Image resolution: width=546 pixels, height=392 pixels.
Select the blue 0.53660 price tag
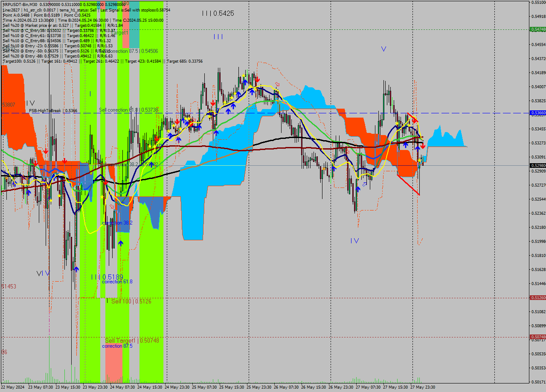[538, 113]
